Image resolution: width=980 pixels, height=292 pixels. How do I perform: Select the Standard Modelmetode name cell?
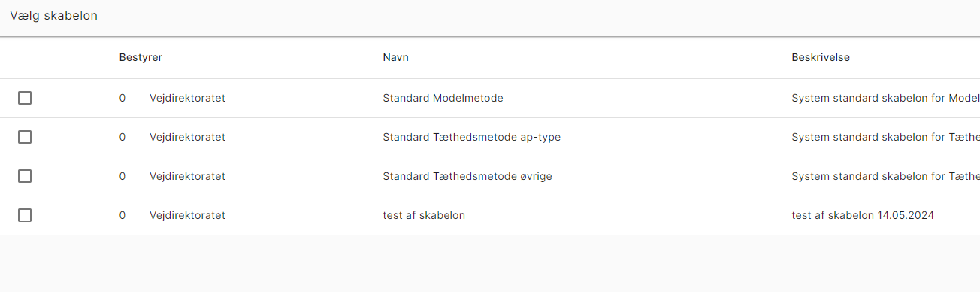tap(443, 98)
